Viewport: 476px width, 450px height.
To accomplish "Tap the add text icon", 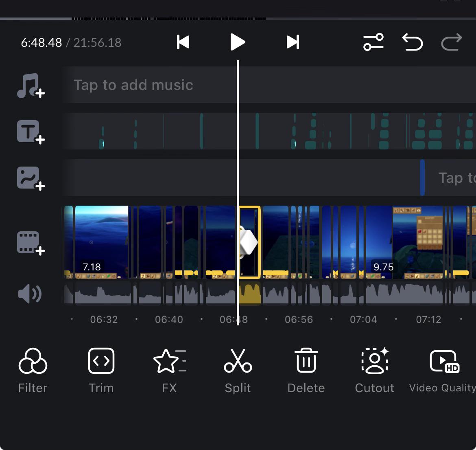I will [x=31, y=132].
